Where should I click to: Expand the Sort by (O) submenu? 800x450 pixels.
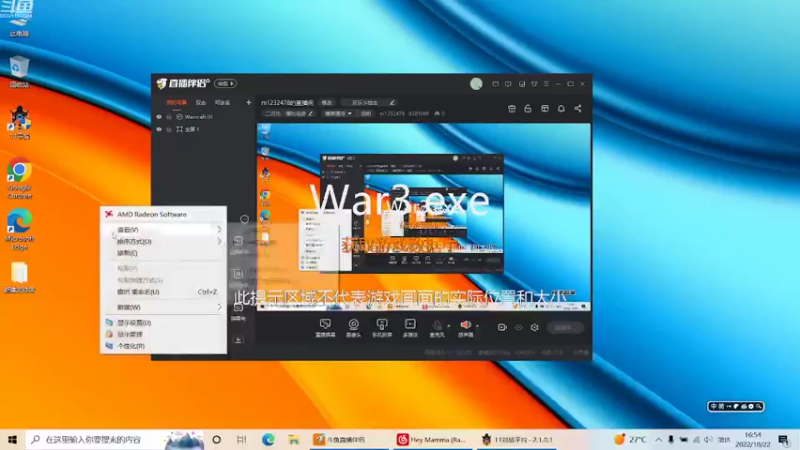click(x=163, y=241)
